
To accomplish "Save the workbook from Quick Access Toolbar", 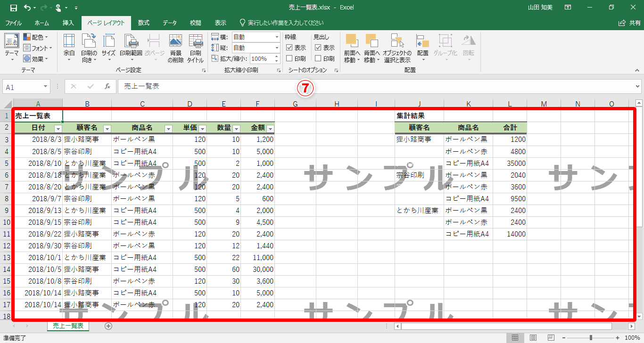I will (13, 8).
